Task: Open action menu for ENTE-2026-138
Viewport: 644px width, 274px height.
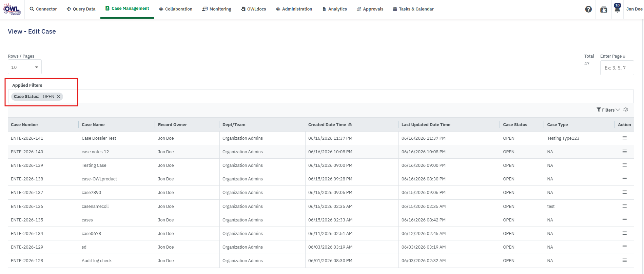Action: pos(624,179)
